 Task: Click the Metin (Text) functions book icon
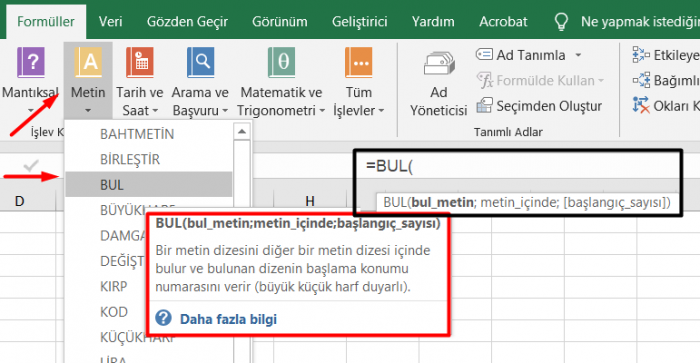88,63
